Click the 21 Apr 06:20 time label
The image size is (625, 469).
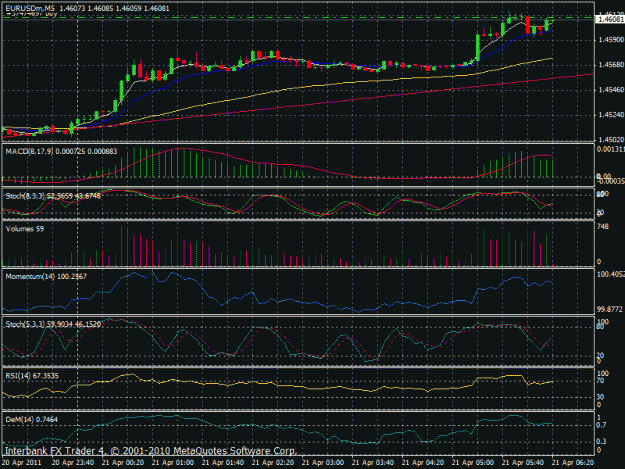click(573, 463)
